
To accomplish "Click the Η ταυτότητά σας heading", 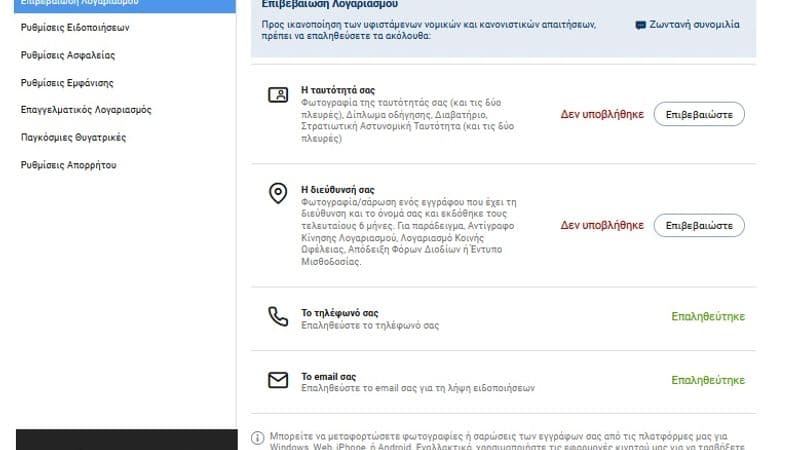I will pyautogui.click(x=338, y=90).
